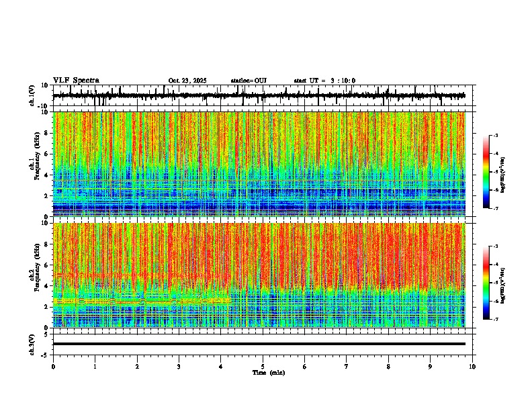
Task: Click the ch.2 spectrogram panel
Action: point(259,275)
